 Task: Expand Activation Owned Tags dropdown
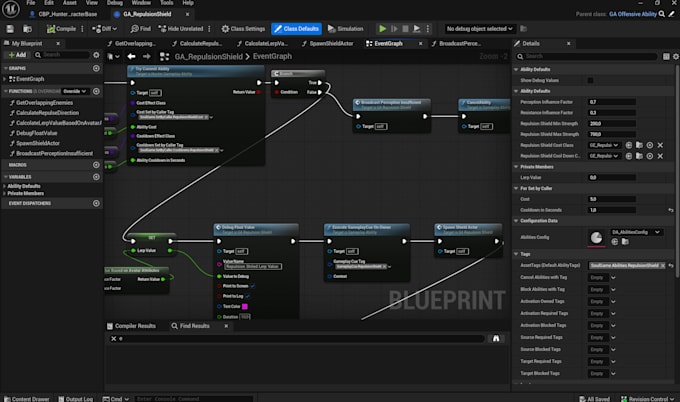[x=613, y=301]
